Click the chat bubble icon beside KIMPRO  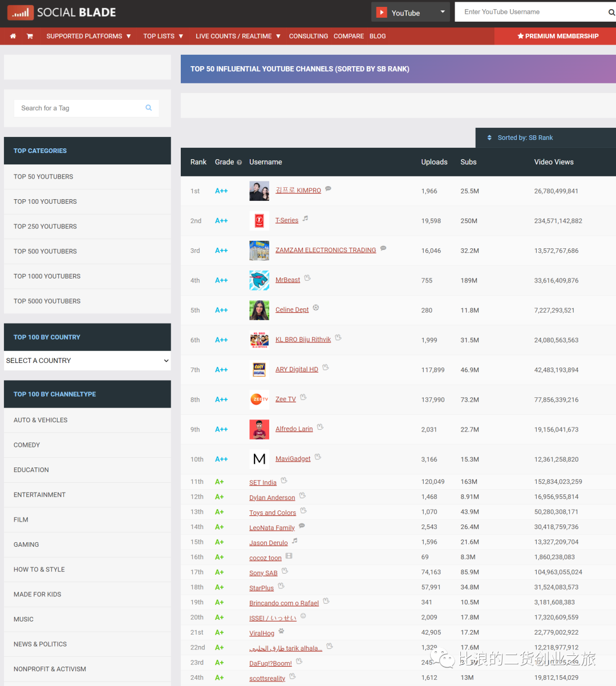(x=328, y=189)
